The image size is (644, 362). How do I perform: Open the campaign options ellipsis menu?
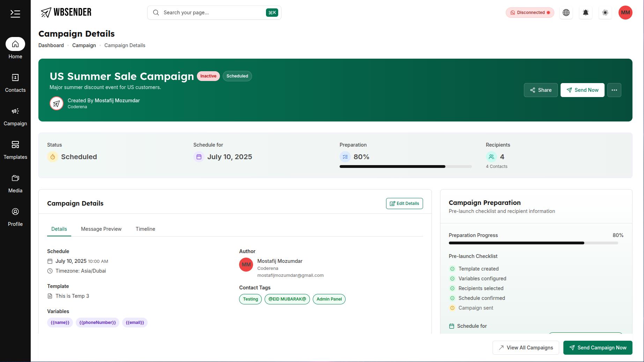pyautogui.click(x=614, y=90)
